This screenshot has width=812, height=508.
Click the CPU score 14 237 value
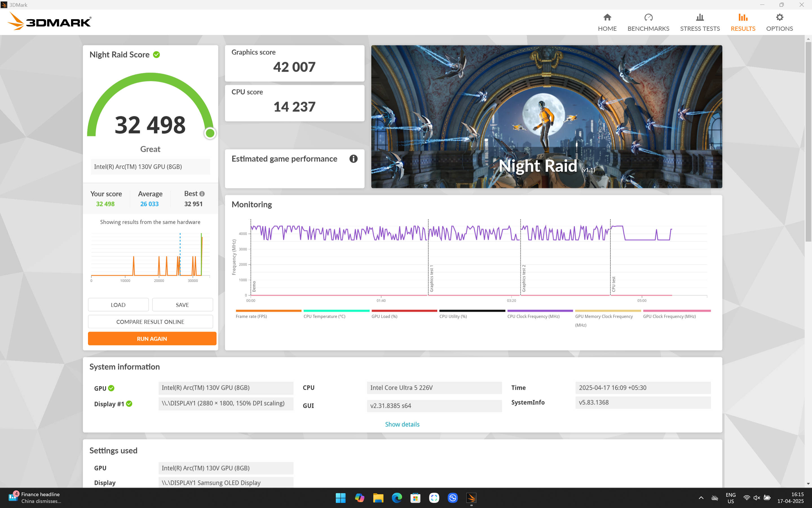pyautogui.click(x=294, y=107)
